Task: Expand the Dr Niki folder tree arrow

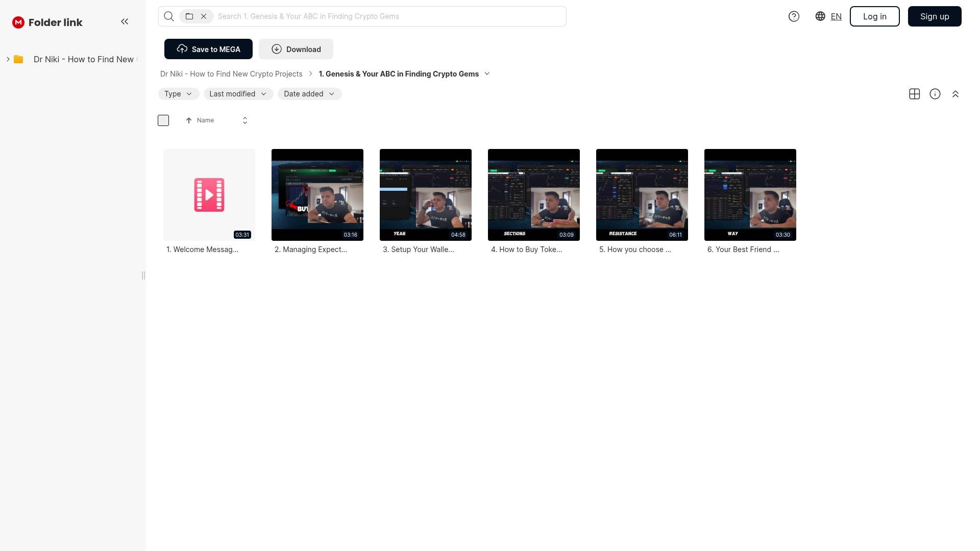Action: point(8,59)
